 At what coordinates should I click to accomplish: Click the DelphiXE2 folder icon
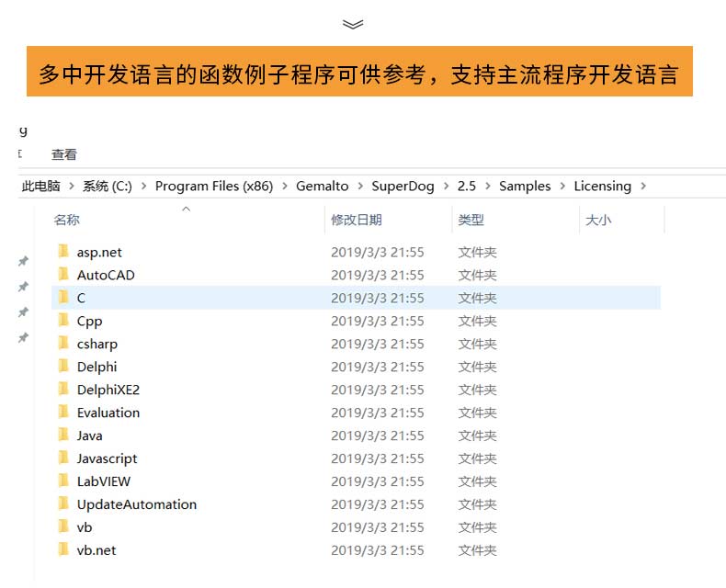[63, 389]
